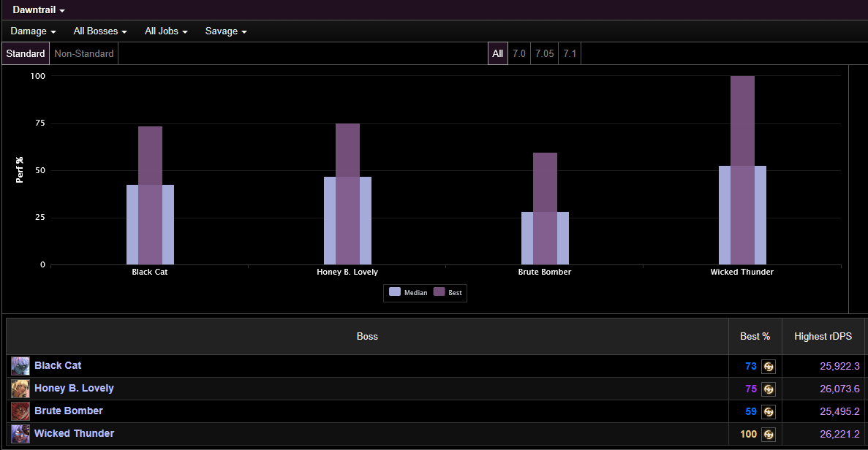Screen dimensions: 868x450
Task: Click the rDPS value 26,221.2
Action: pos(839,434)
